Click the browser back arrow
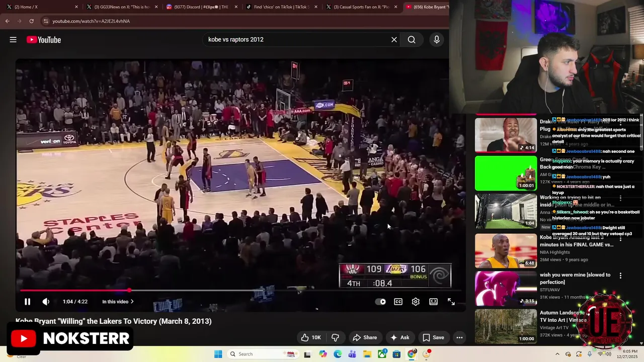Screen dimensions: 644x362 pos(7,21)
